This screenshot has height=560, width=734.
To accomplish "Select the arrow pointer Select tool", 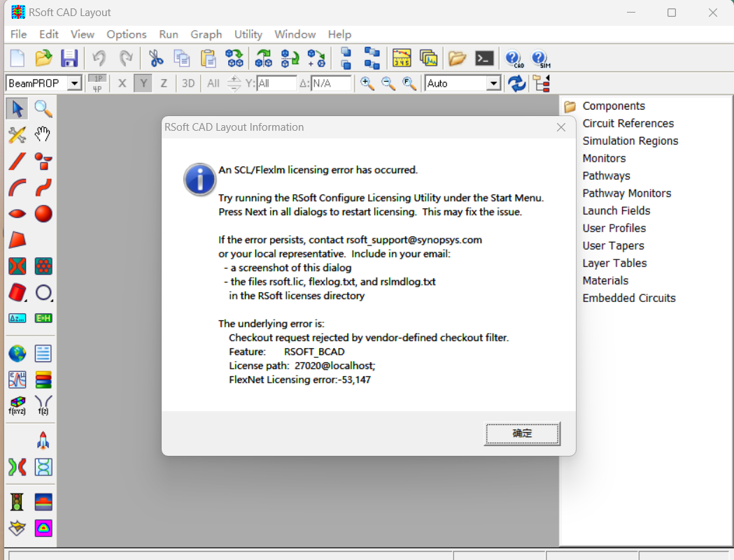I will click(17, 108).
